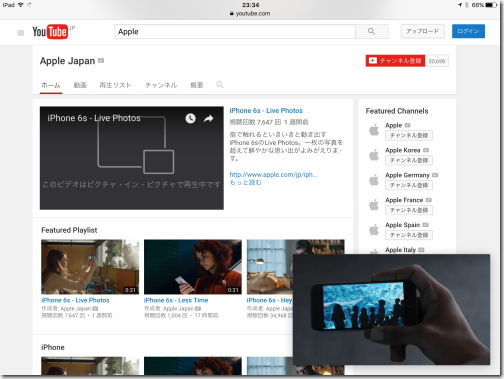
Task: Click the iPhone section heading
Action: (x=53, y=347)
